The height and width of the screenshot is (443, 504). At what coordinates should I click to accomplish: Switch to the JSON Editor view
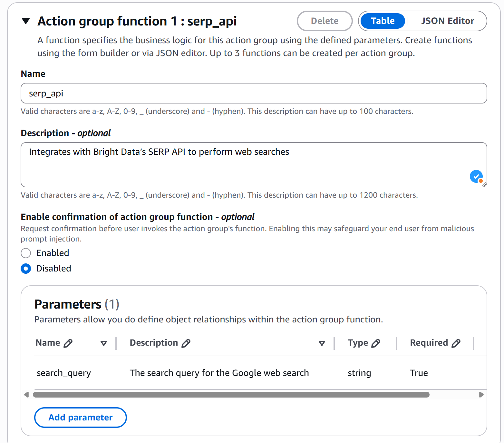447,21
